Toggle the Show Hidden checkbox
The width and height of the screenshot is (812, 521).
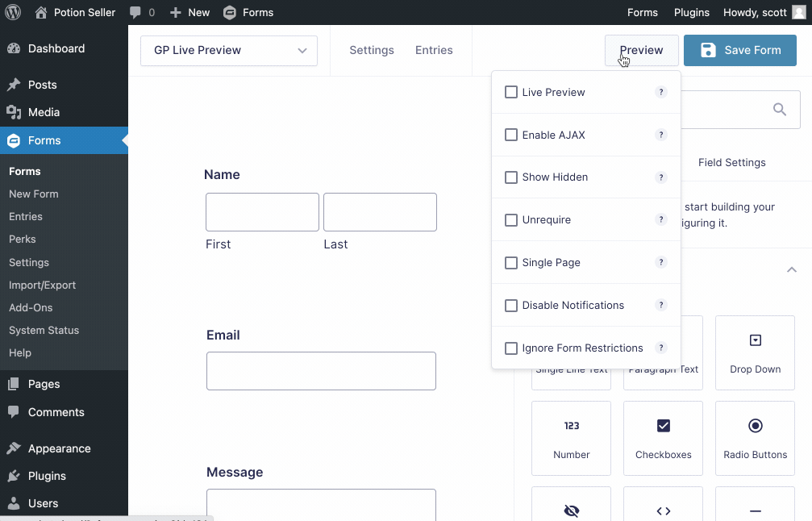[511, 177]
